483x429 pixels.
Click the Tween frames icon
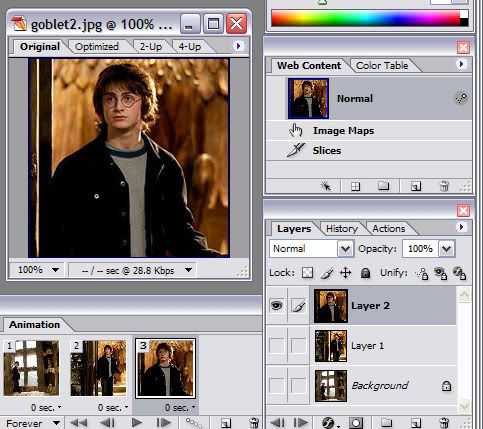click(193, 423)
